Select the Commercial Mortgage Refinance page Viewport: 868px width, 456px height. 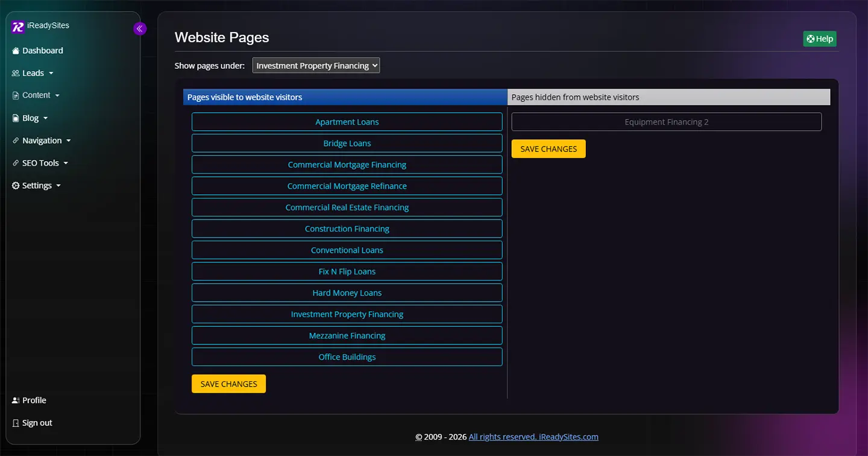[347, 186]
